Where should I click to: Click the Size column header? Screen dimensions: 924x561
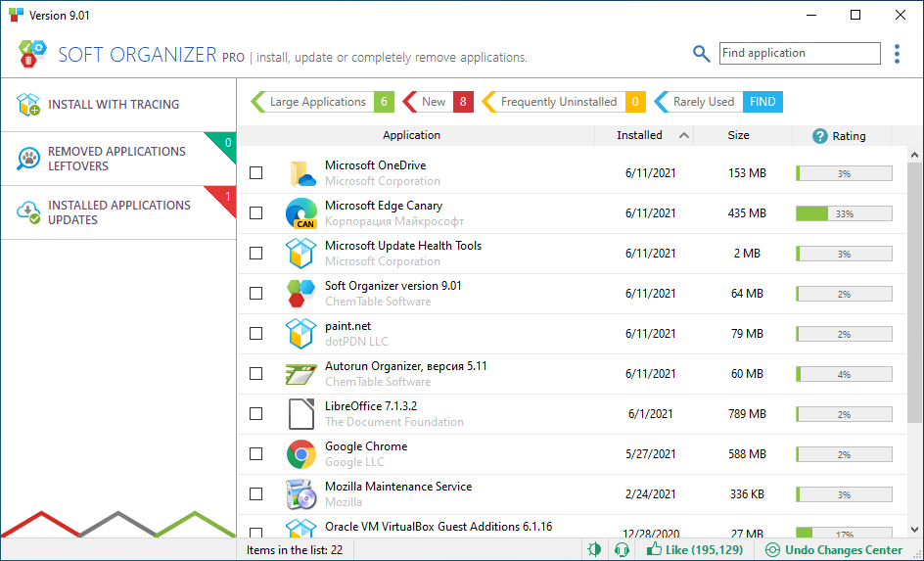(x=738, y=135)
